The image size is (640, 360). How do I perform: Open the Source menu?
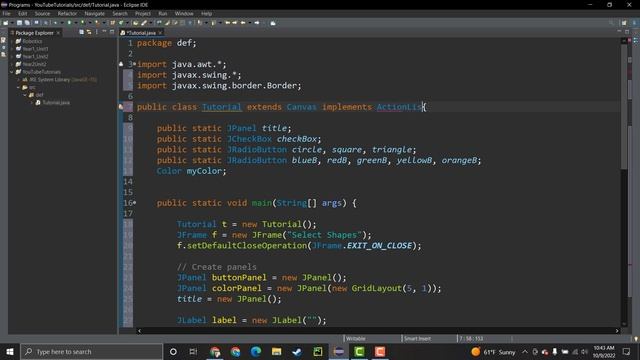pos(42,13)
